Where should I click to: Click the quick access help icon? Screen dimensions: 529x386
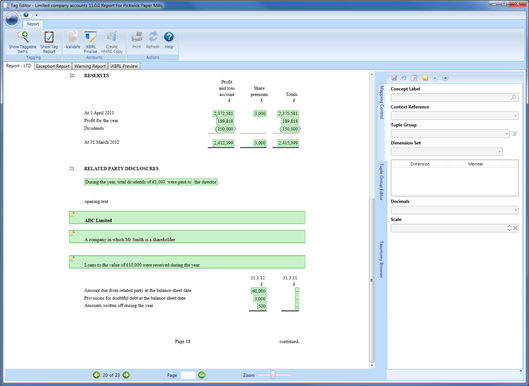pyautogui.click(x=26, y=15)
